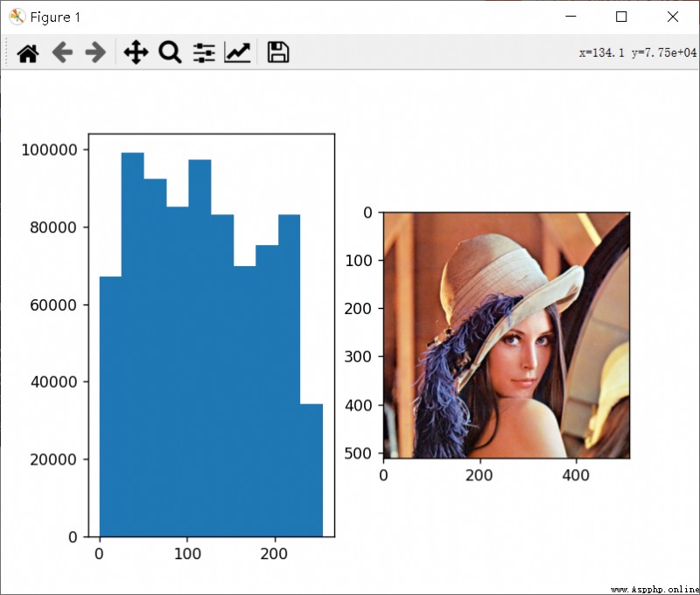Select the Zoom to rectangle tool
This screenshot has height=595, width=700.
(170, 52)
